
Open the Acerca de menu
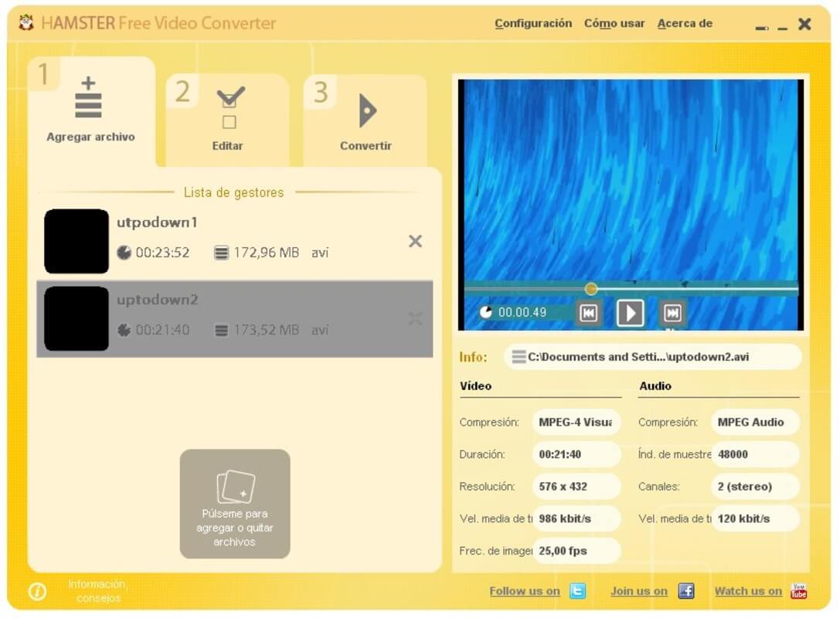pyautogui.click(x=685, y=24)
